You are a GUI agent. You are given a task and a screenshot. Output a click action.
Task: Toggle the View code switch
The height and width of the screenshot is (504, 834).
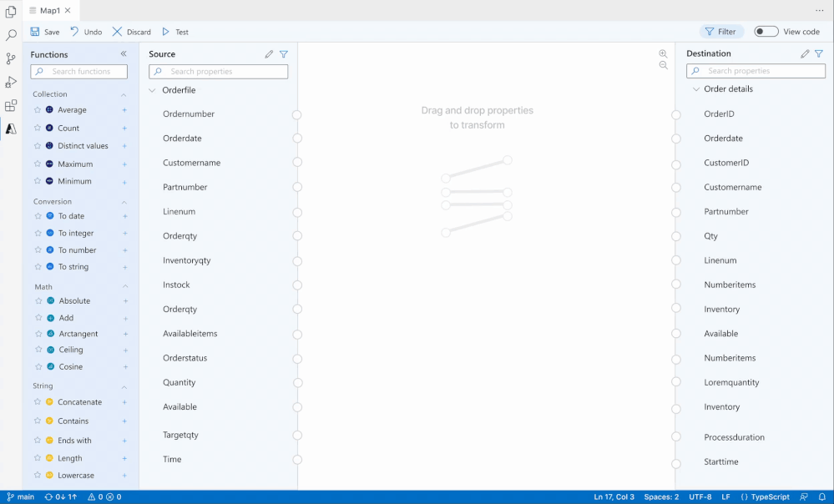(x=766, y=32)
